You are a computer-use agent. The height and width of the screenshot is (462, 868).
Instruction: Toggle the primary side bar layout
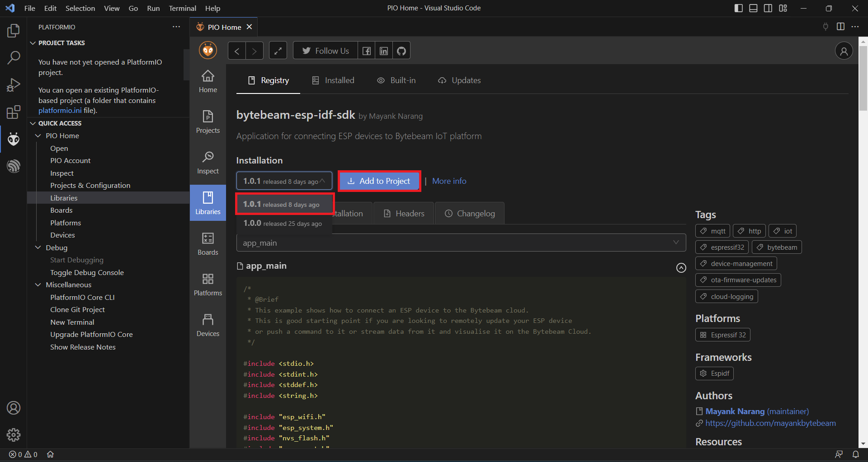point(738,8)
